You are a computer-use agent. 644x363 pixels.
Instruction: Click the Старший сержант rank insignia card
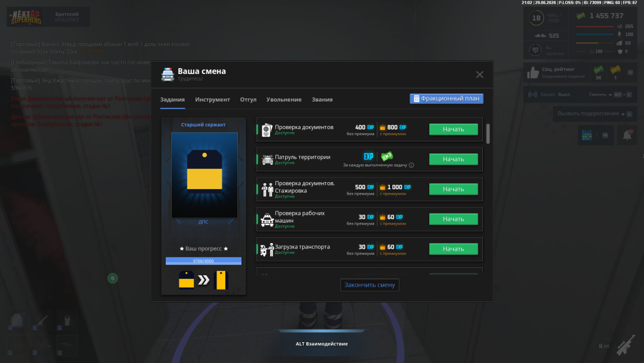pyautogui.click(x=204, y=175)
